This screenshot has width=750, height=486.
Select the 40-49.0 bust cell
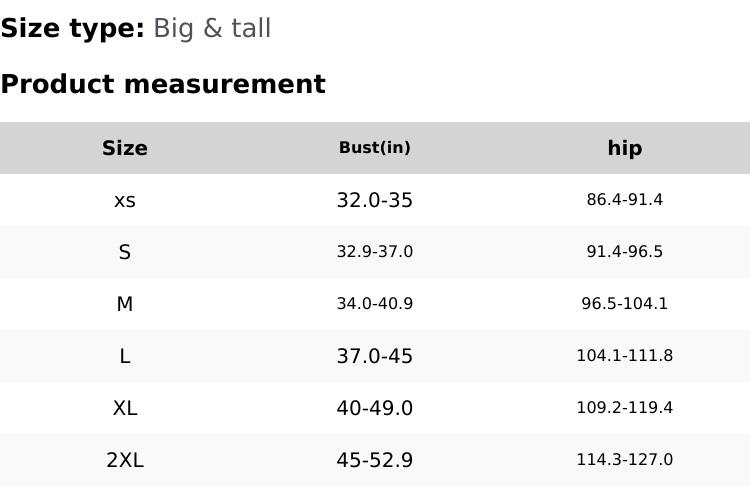(x=375, y=408)
